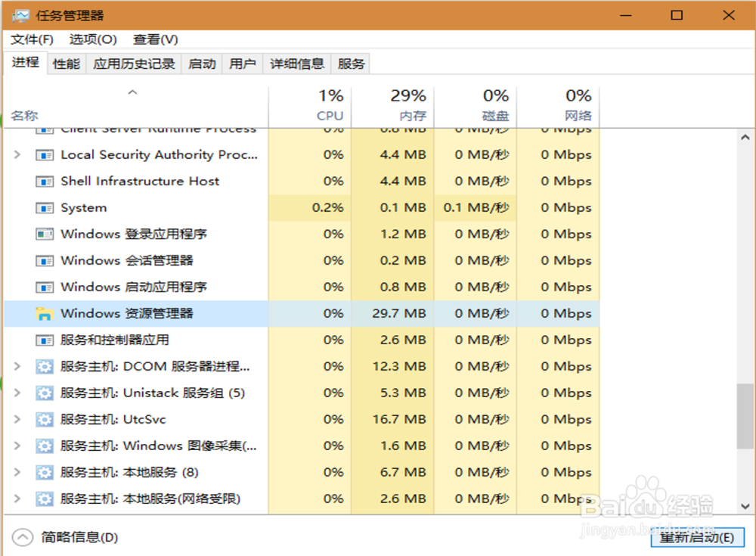
Task: Expand 服务主机: 本地服务 (8) group
Action: (17, 472)
